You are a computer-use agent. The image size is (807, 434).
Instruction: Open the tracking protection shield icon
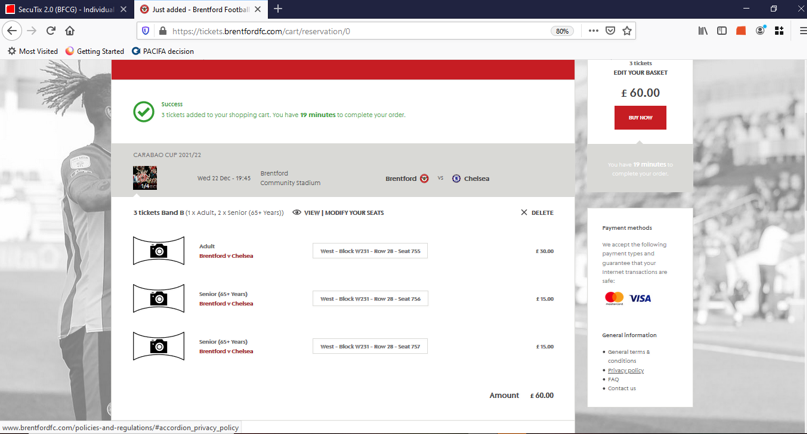146,31
